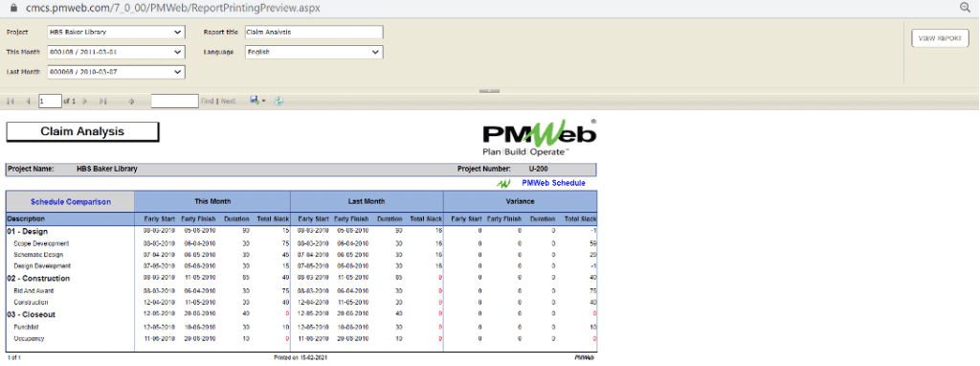Click the 'This Month' column group header
This screenshot has width=980, height=366.
coord(212,201)
